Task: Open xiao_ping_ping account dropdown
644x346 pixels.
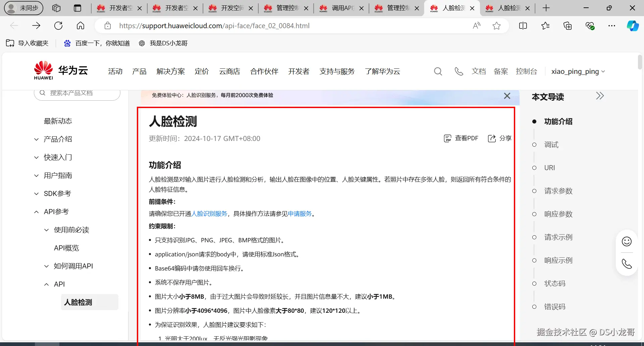Action: coord(578,71)
